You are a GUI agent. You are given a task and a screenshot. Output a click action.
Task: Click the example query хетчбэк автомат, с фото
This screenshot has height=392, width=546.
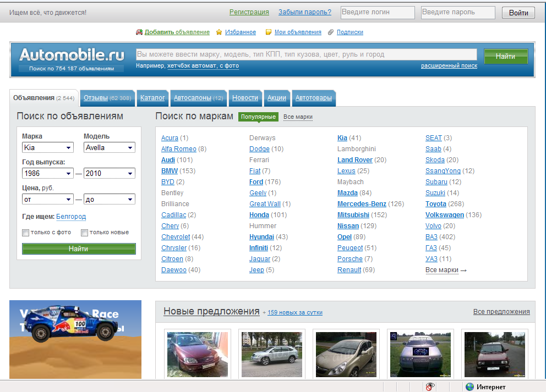click(x=203, y=66)
